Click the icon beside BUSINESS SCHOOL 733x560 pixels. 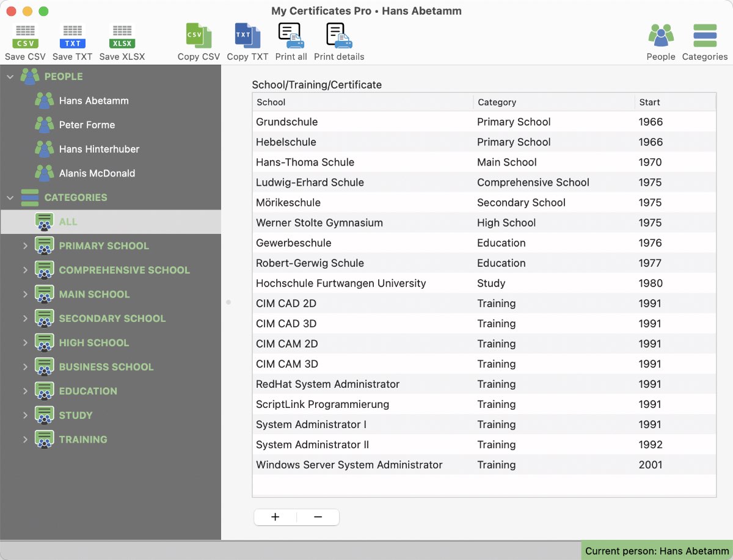click(x=44, y=367)
